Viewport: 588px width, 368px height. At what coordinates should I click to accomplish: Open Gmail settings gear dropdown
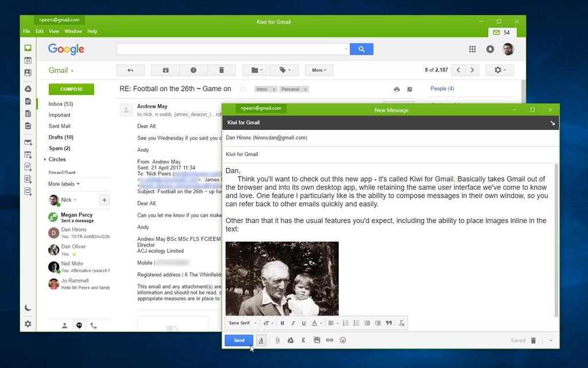point(500,70)
